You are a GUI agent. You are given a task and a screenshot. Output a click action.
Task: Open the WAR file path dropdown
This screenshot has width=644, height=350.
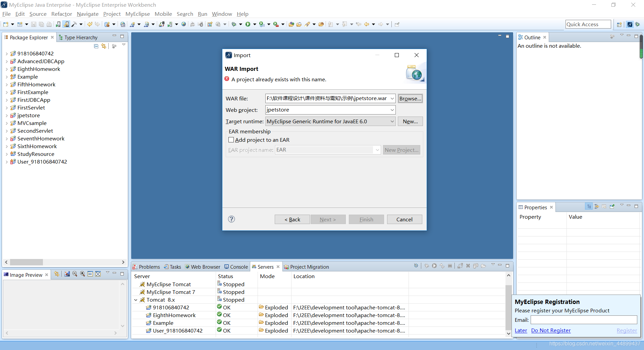point(392,98)
